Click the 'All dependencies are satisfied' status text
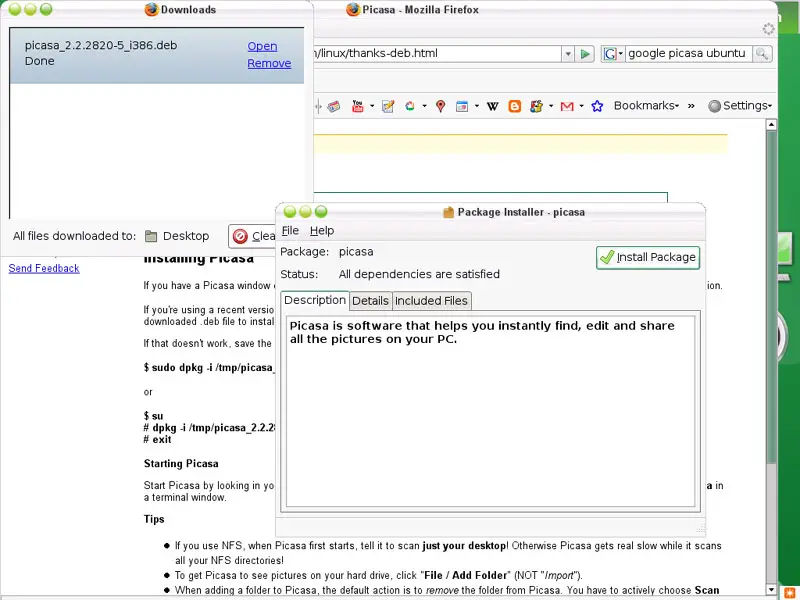Image resolution: width=800 pixels, height=600 pixels. click(x=419, y=274)
